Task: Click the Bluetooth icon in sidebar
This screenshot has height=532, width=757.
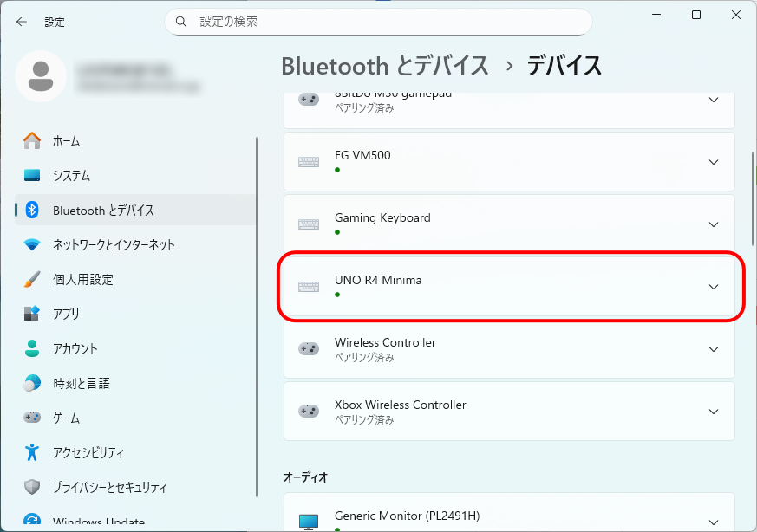Action: pyautogui.click(x=32, y=211)
